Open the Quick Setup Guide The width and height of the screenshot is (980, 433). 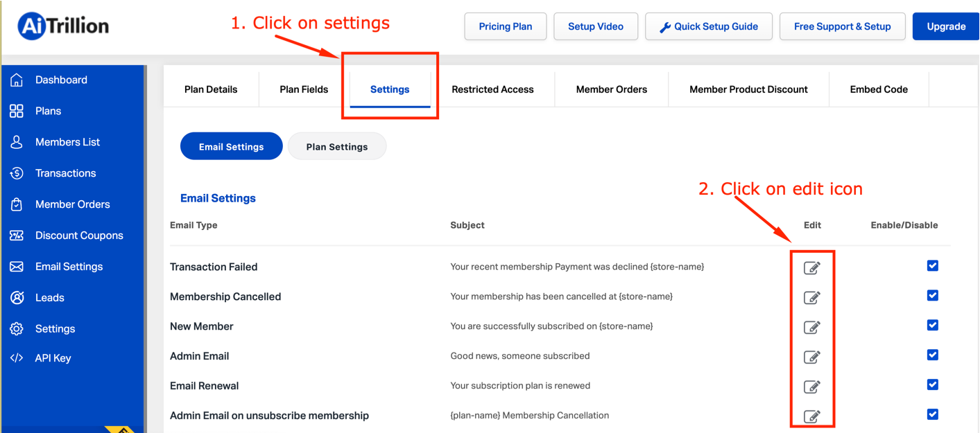click(x=709, y=26)
